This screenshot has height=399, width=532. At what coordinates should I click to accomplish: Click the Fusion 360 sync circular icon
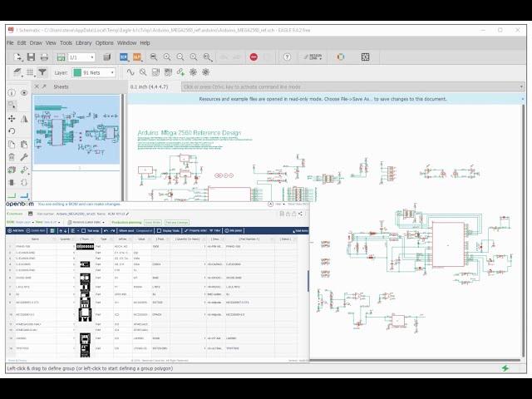point(340,57)
